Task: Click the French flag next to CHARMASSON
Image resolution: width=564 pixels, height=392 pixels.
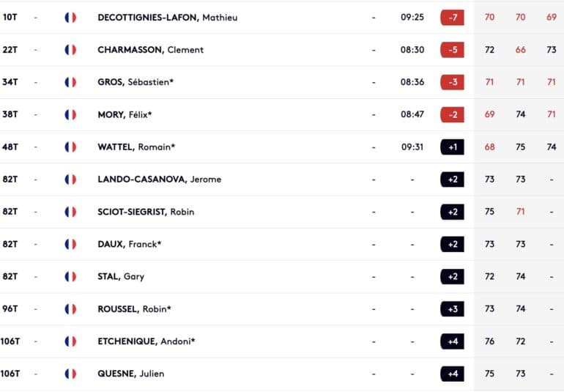Action: [x=70, y=50]
